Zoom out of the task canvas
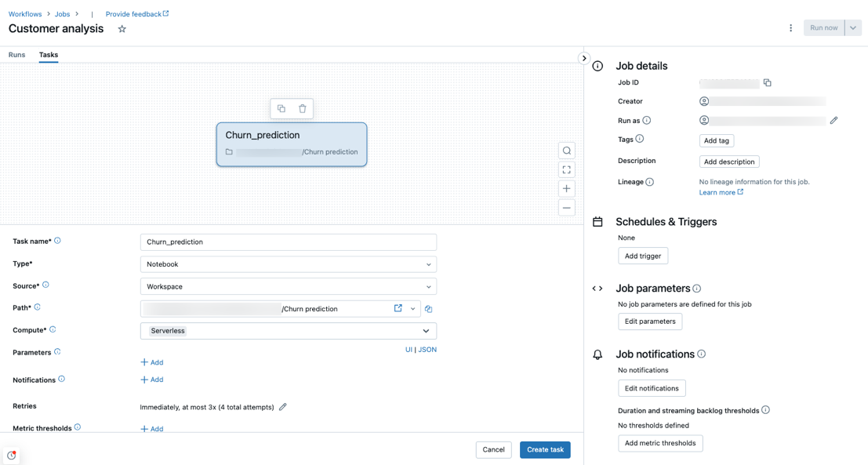Screen dimensions: 868x465 coord(567,207)
